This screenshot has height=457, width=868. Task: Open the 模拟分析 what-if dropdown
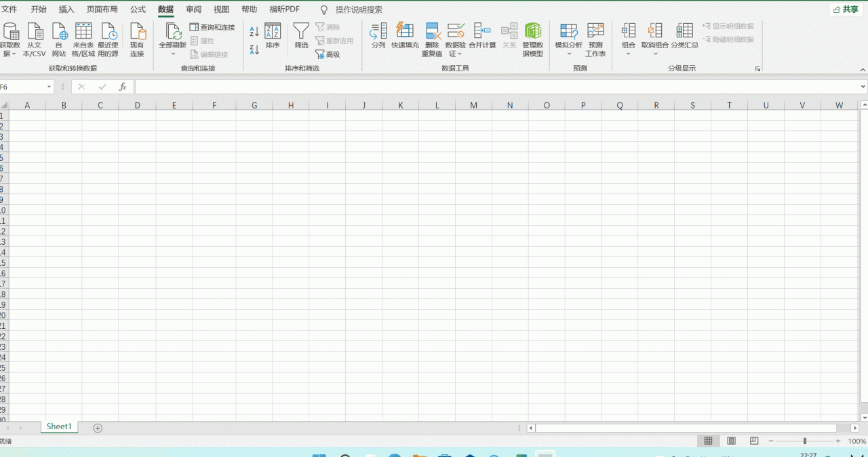click(x=568, y=54)
